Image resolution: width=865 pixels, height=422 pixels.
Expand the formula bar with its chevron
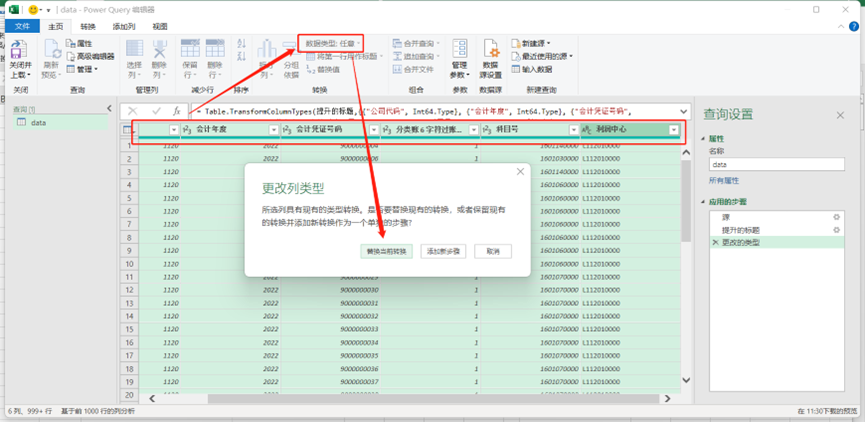pyautogui.click(x=684, y=111)
